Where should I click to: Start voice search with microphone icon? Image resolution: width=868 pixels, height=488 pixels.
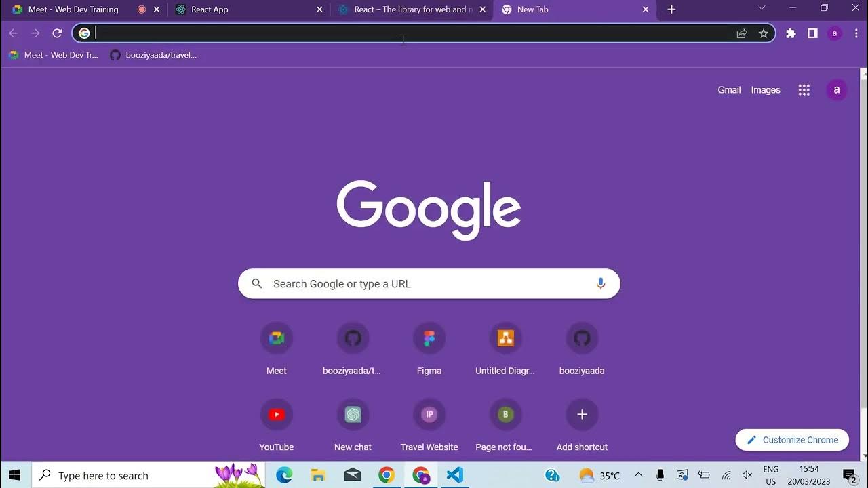click(x=600, y=284)
